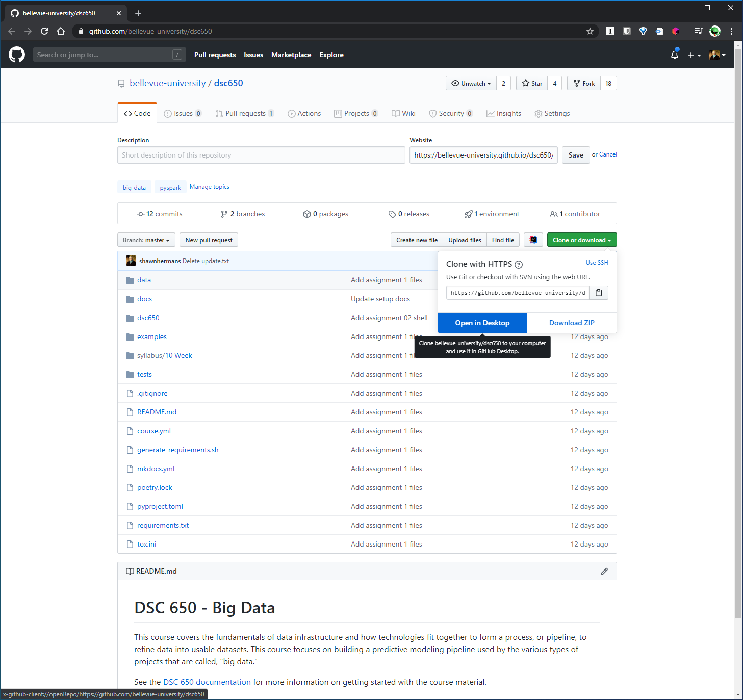Screen dimensions: 743x700
Task: Open the Chrome three-dot menu
Action: tap(732, 31)
